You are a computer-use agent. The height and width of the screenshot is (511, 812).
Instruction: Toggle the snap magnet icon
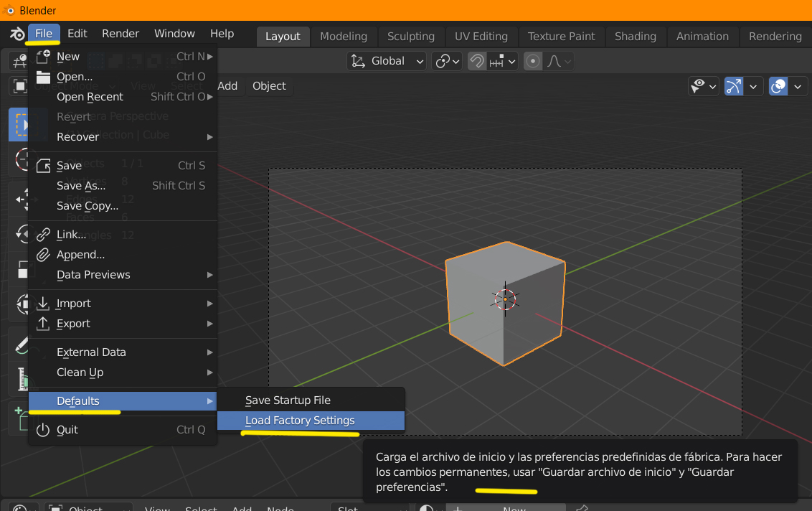tap(476, 61)
